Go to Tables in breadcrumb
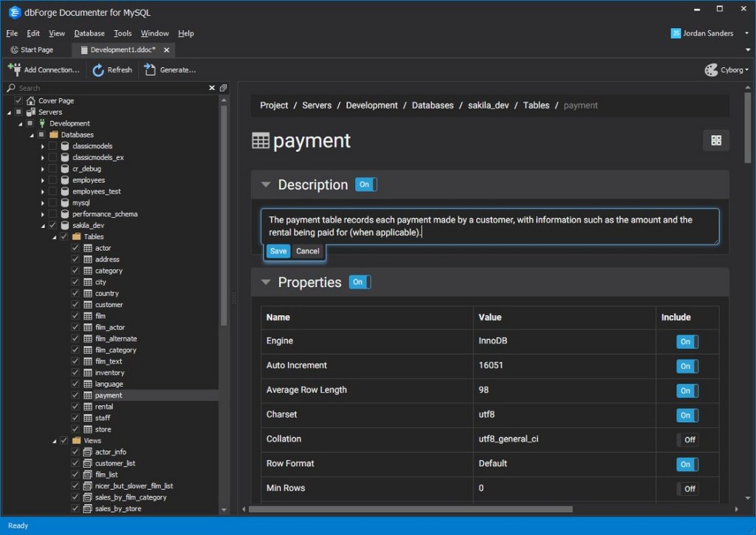 click(x=536, y=105)
